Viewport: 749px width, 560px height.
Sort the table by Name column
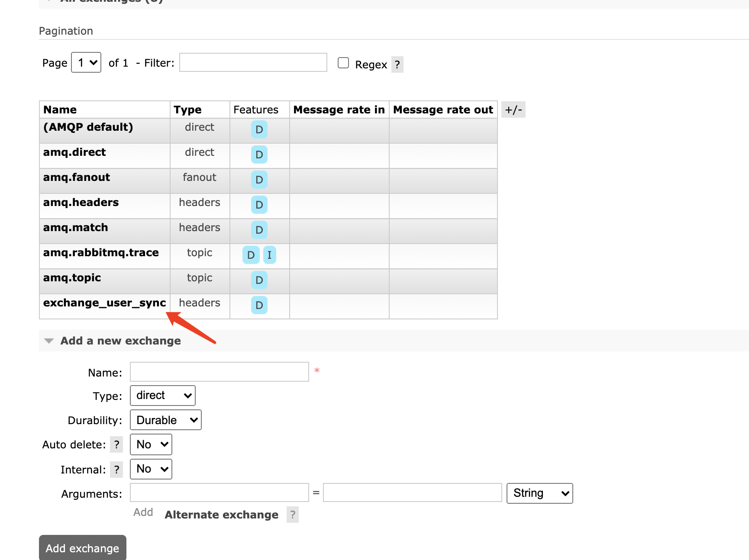click(x=60, y=109)
